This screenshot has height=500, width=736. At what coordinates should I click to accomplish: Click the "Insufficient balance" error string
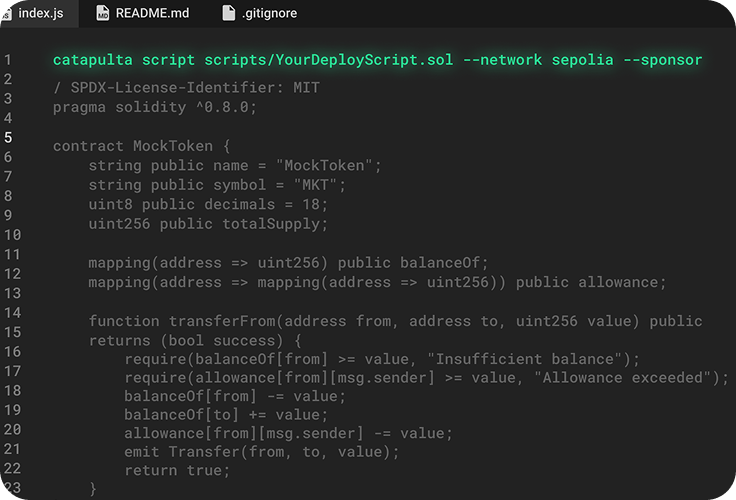[x=524, y=359]
